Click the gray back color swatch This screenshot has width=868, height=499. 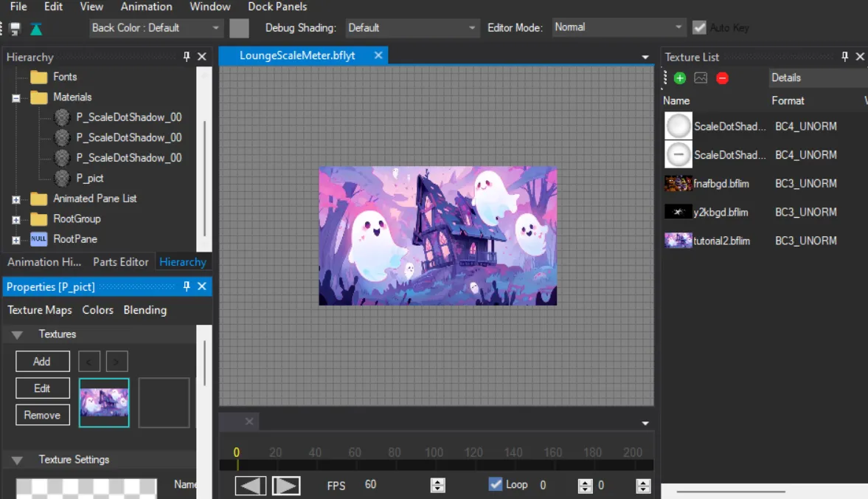pos(239,28)
